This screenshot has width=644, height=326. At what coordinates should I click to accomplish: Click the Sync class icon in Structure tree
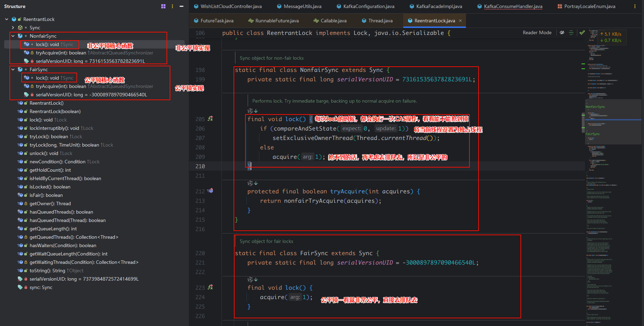(20, 28)
